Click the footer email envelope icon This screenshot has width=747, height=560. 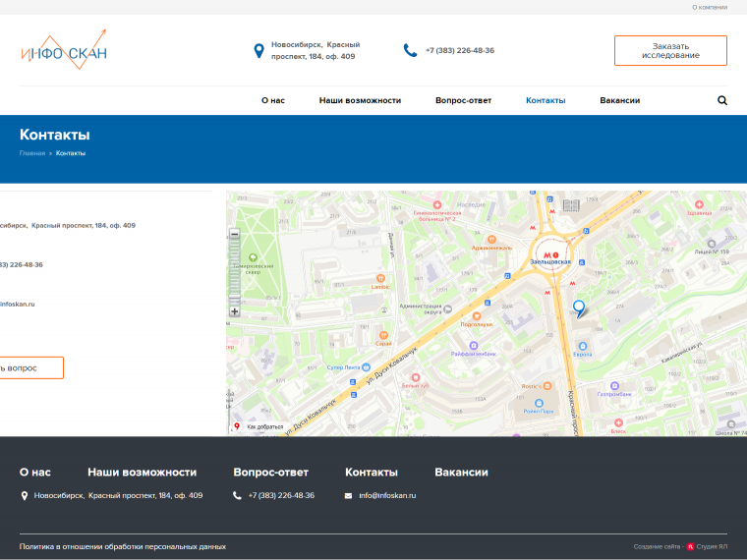348,496
